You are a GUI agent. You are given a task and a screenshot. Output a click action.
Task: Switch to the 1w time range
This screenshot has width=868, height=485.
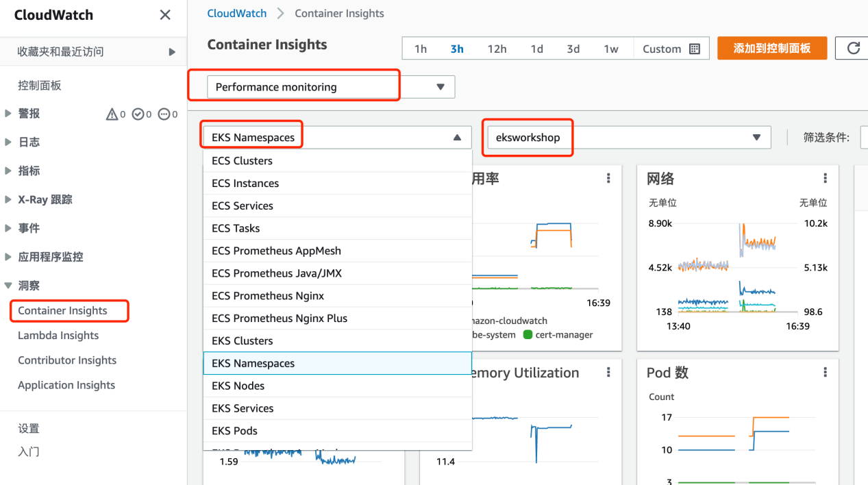coord(611,48)
